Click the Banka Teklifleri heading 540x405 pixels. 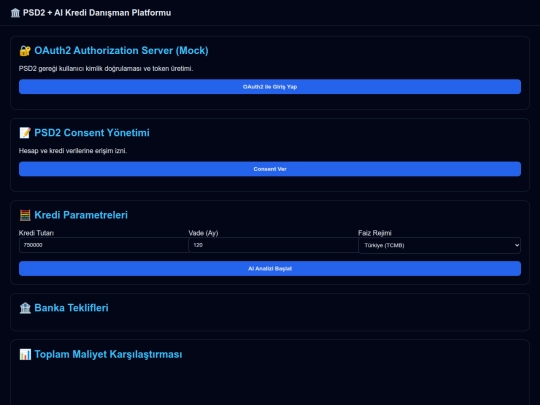pos(71,308)
